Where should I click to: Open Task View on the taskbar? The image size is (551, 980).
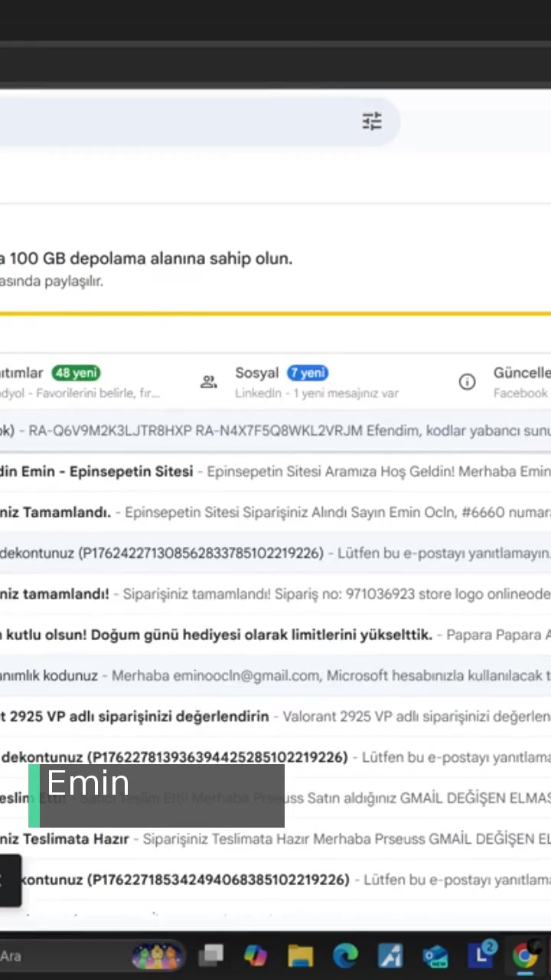(210, 955)
